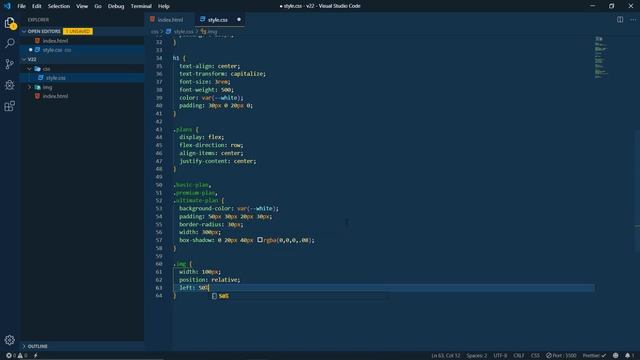Select the style.css editor tab

tap(219, 20)
